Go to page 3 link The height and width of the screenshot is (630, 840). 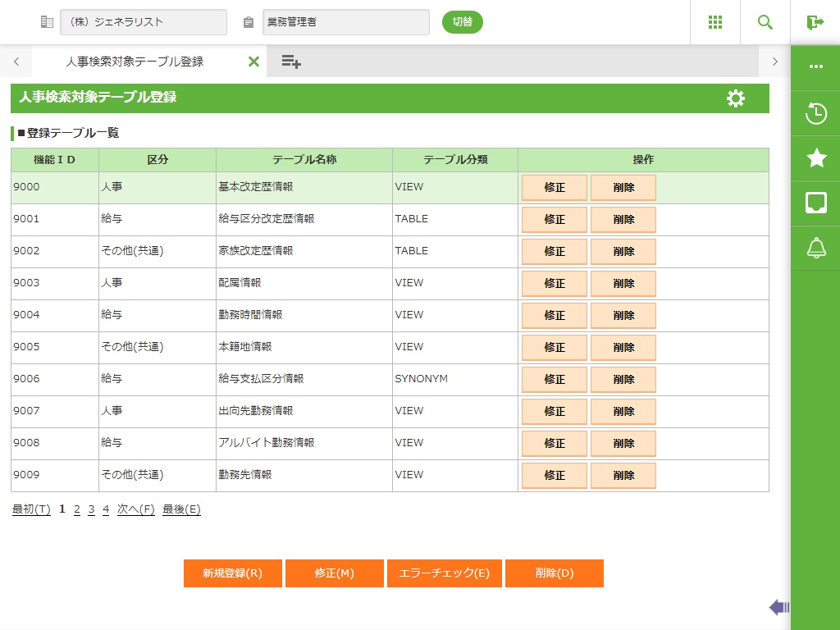point(92,509)
